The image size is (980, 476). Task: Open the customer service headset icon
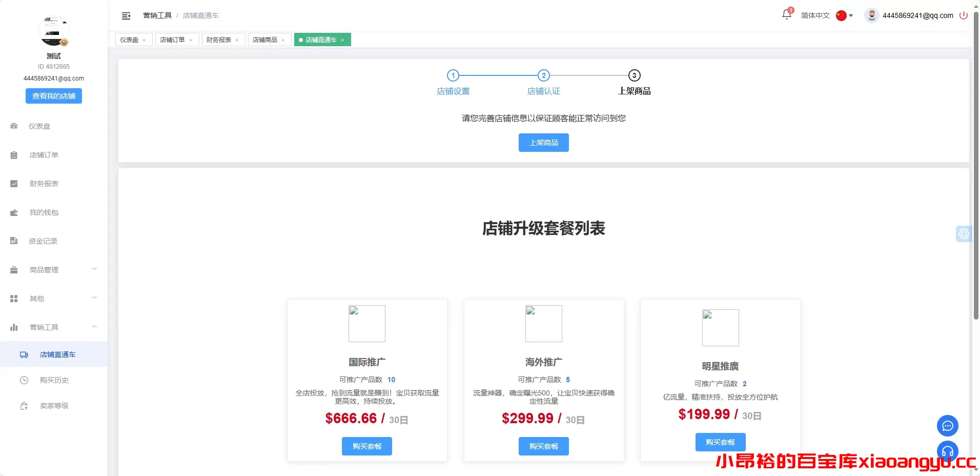tap(948, 451)
